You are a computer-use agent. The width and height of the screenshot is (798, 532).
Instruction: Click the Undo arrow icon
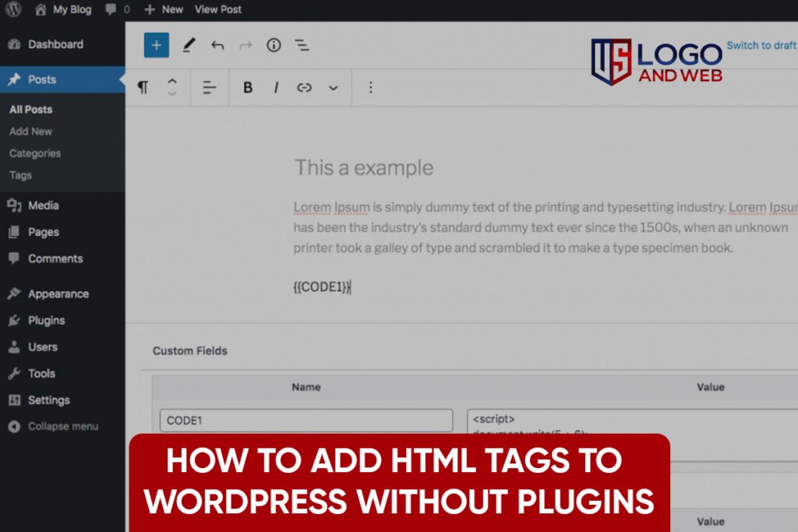click(217, 45)
